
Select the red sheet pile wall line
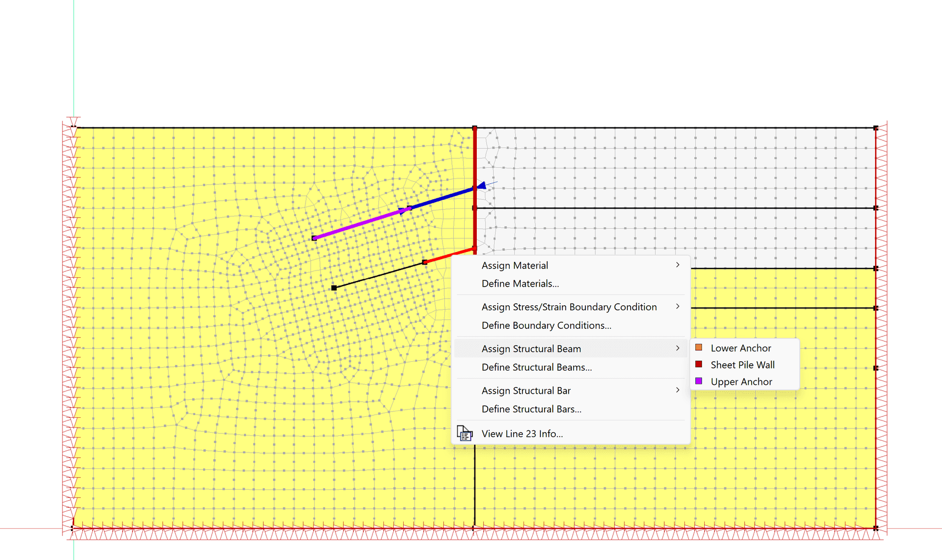point(475,165)
